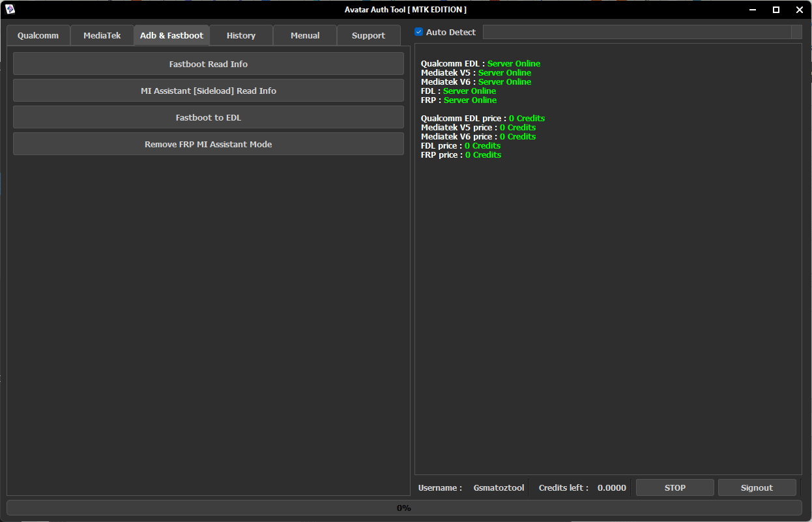Toggle the Auto Detect checkbox

[419, 32]
